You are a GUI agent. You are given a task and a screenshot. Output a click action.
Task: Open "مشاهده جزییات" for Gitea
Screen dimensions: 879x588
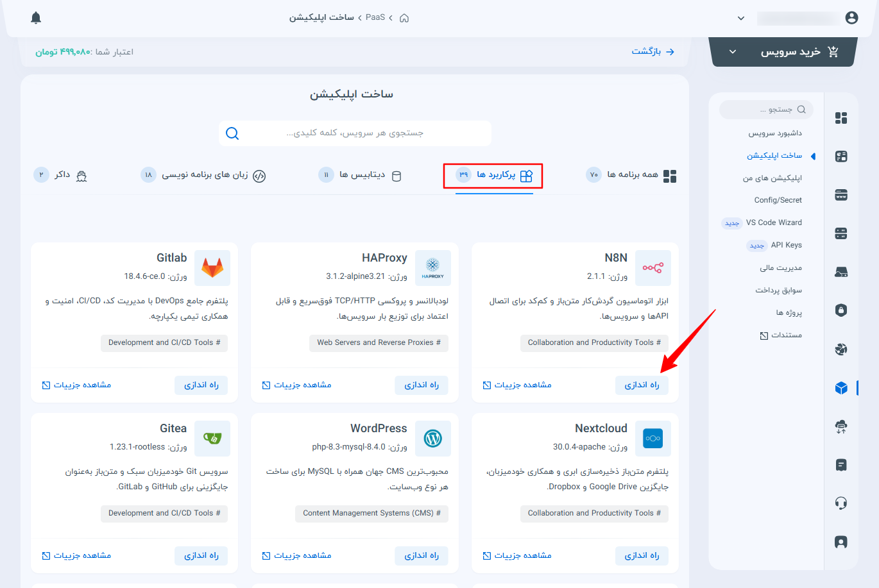pos(76,555)
